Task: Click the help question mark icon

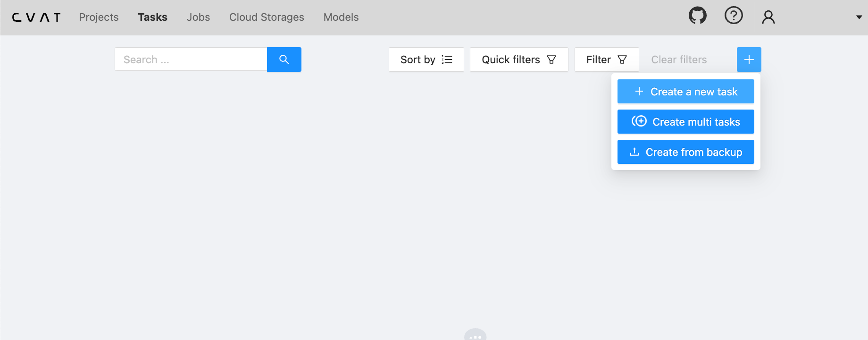Action: (734, 16)
